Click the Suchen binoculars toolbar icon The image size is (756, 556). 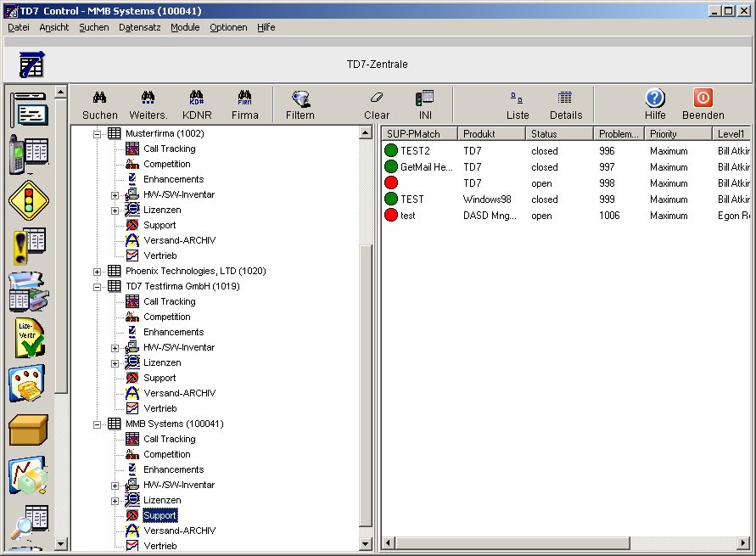100,98
